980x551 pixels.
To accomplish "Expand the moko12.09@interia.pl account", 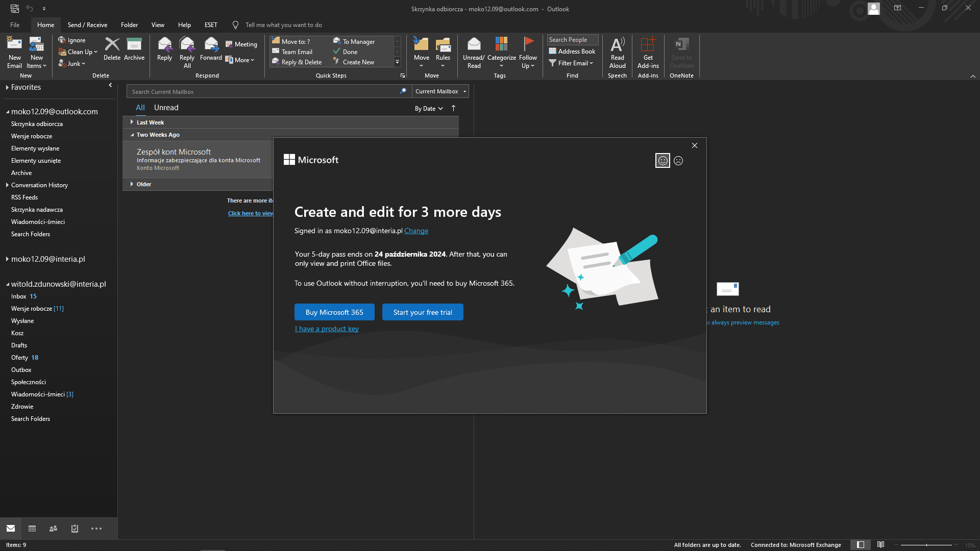I will [7, 259].
